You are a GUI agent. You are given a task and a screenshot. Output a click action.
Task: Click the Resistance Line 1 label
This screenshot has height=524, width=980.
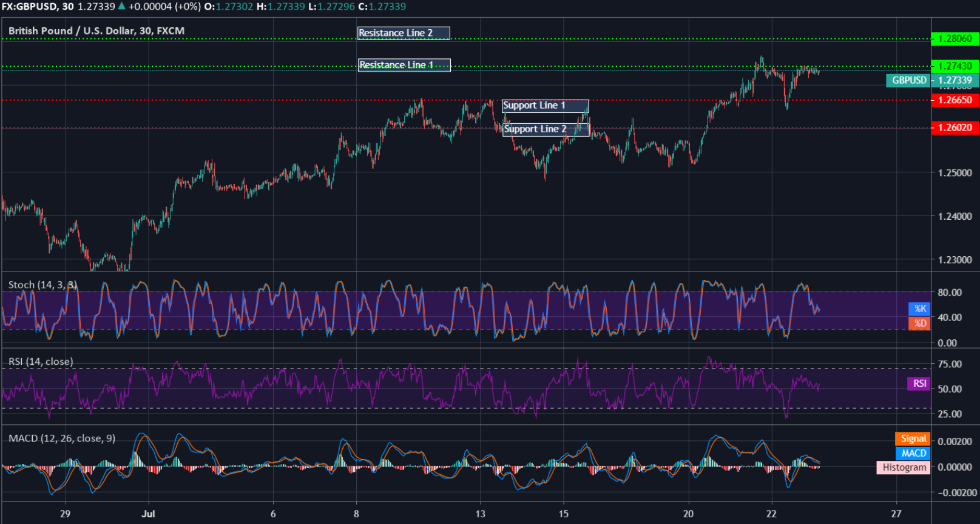tap(404, 65)
